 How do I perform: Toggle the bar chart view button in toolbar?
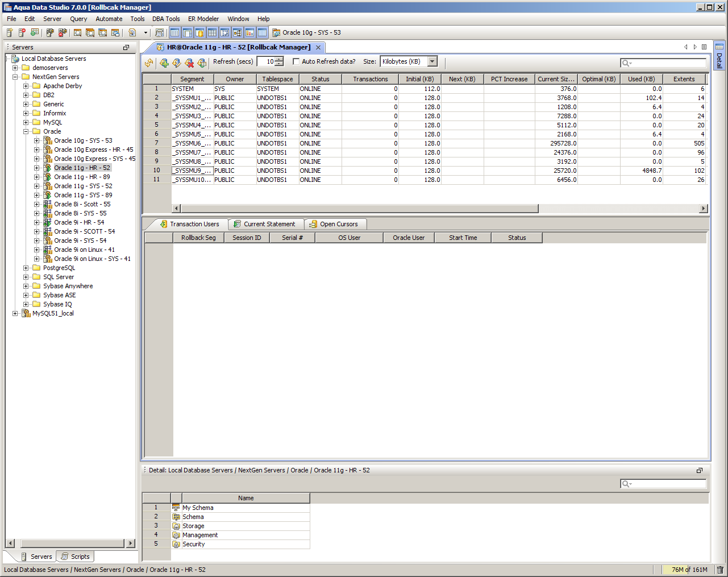pos(249,33)
